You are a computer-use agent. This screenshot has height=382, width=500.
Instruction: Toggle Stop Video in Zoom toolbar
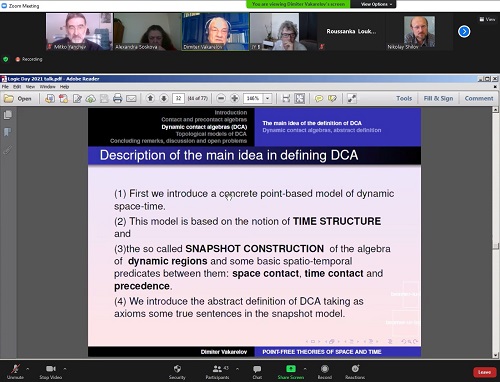click(51, 371)
